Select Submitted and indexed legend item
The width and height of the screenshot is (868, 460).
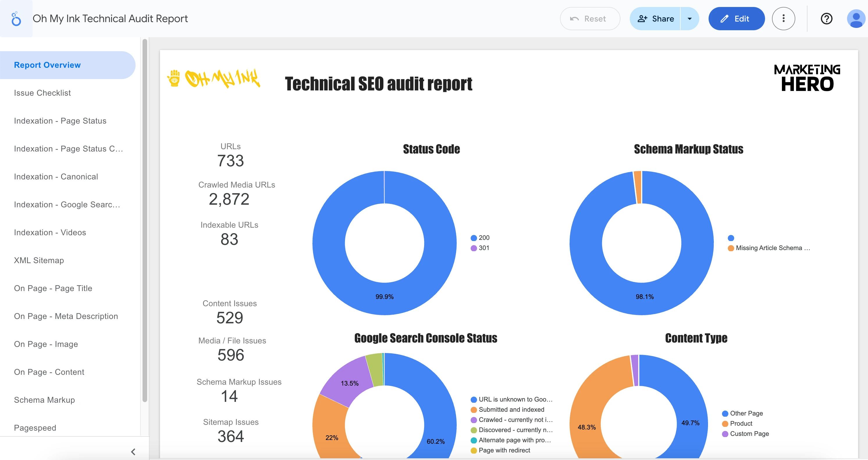(511, 409)
